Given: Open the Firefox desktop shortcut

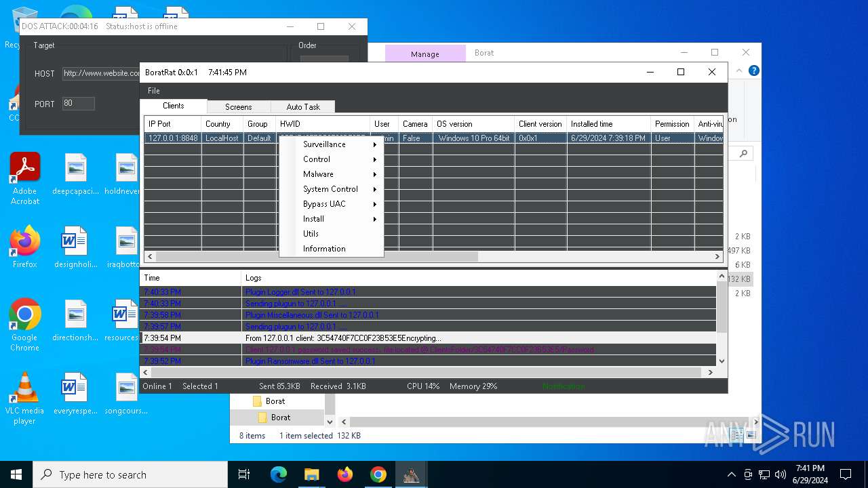Looking at the screenshot, I should pos(25,247).
